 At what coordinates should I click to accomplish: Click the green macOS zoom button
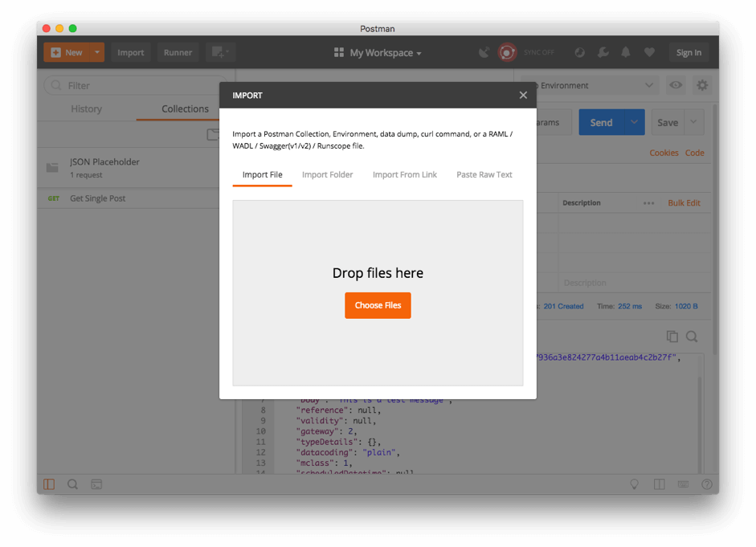pos(73,28)
